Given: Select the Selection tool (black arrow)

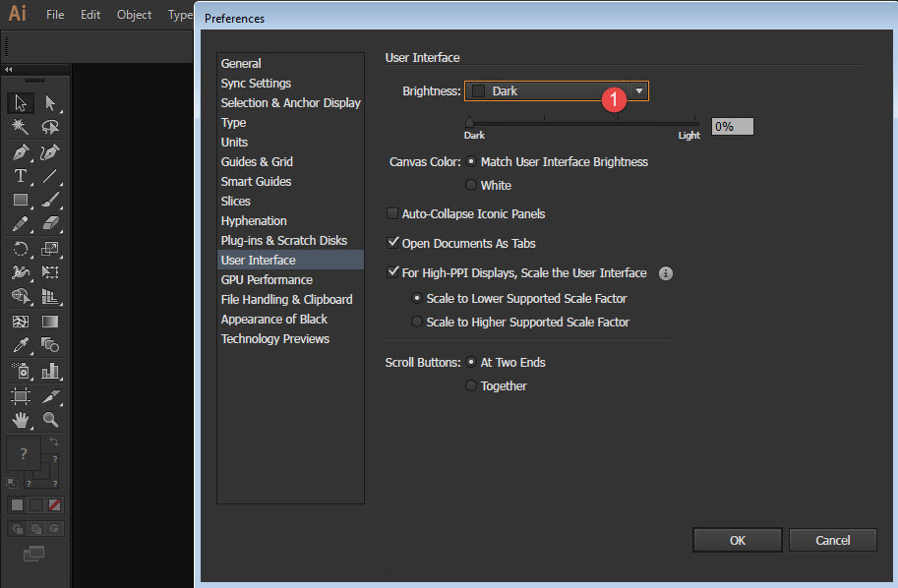Looking at the screenshot, I should coord(21,103).
